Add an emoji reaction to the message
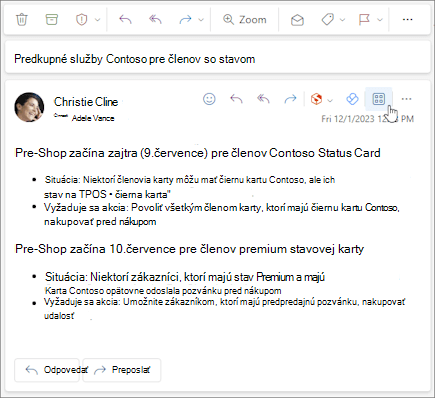 [x=209, y=99]
